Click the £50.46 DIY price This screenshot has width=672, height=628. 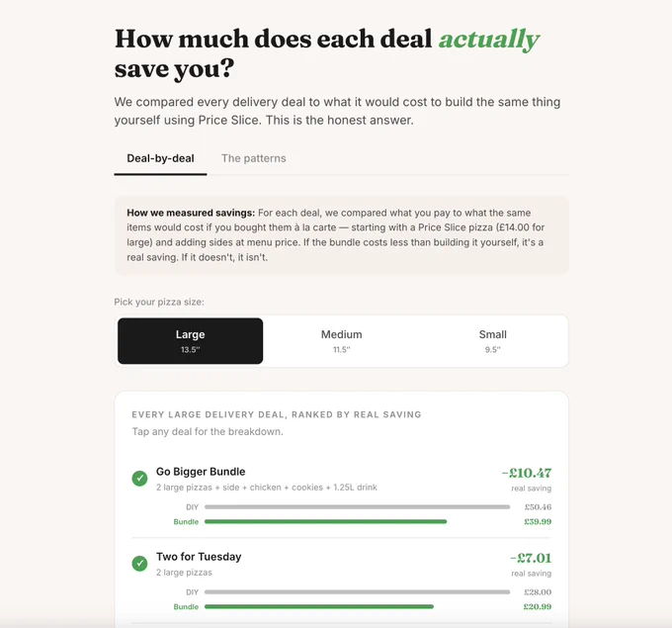pos(538,507)
